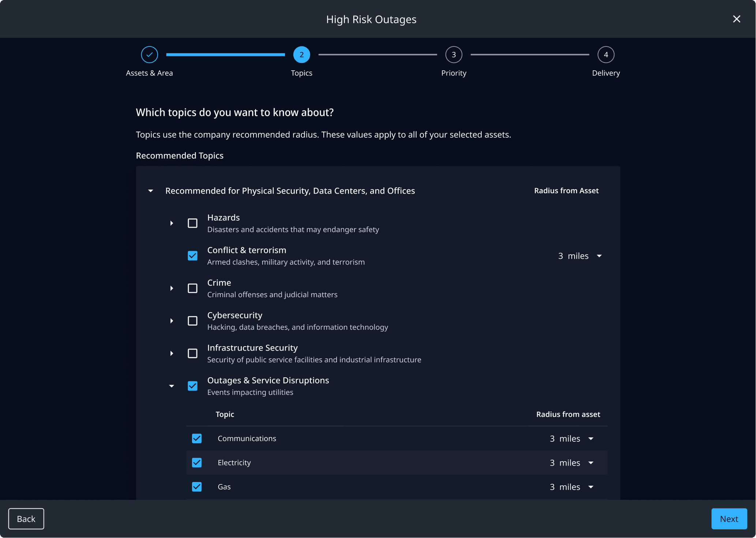756x538 pixels.
Task: Expand the Crime topic arrow
Action: click(x=172, y=288)
